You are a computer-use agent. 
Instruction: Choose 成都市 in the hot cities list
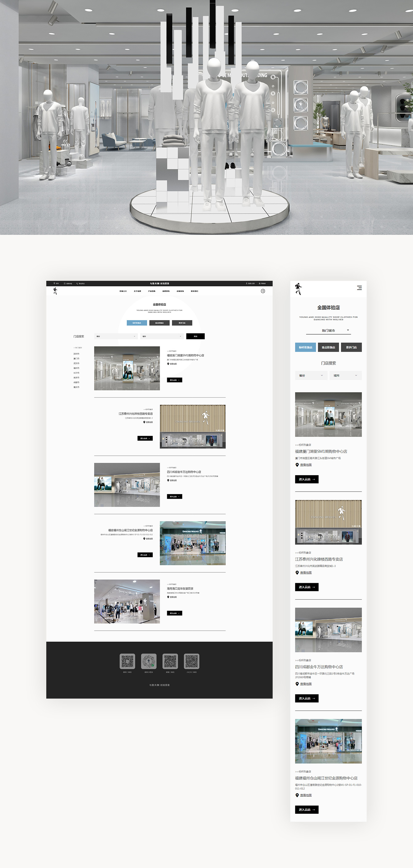pyautogui.click(x=76, y=382)
